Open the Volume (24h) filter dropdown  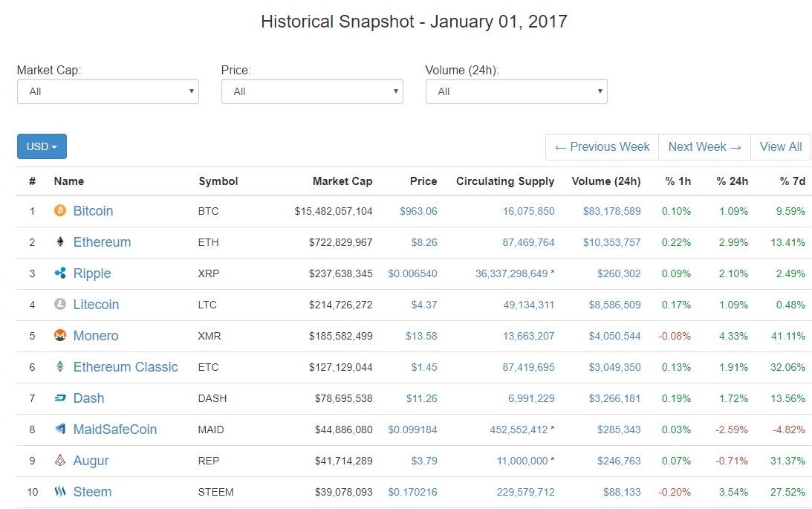pos(516,91)
